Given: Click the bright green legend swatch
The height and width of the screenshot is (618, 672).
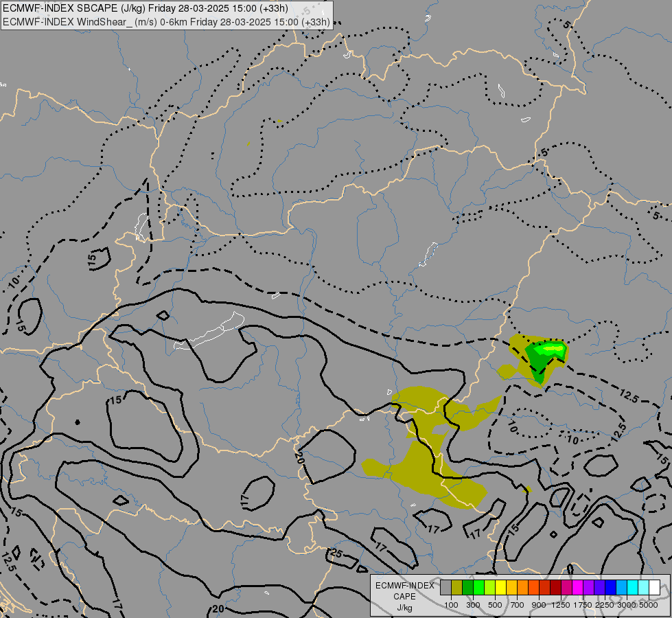Looking at the screenshot, I should tap(478, 587).
